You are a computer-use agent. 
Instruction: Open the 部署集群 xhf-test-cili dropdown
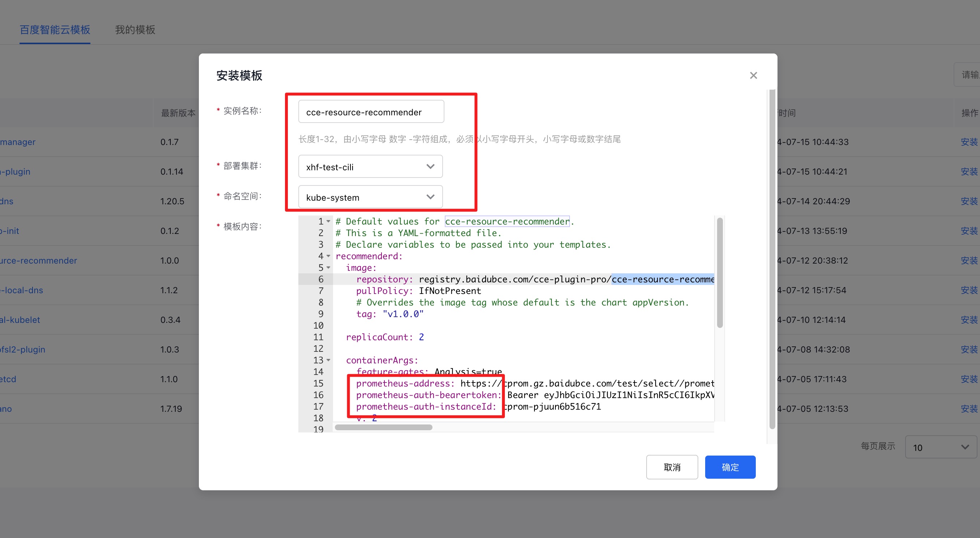coord(370,167)
